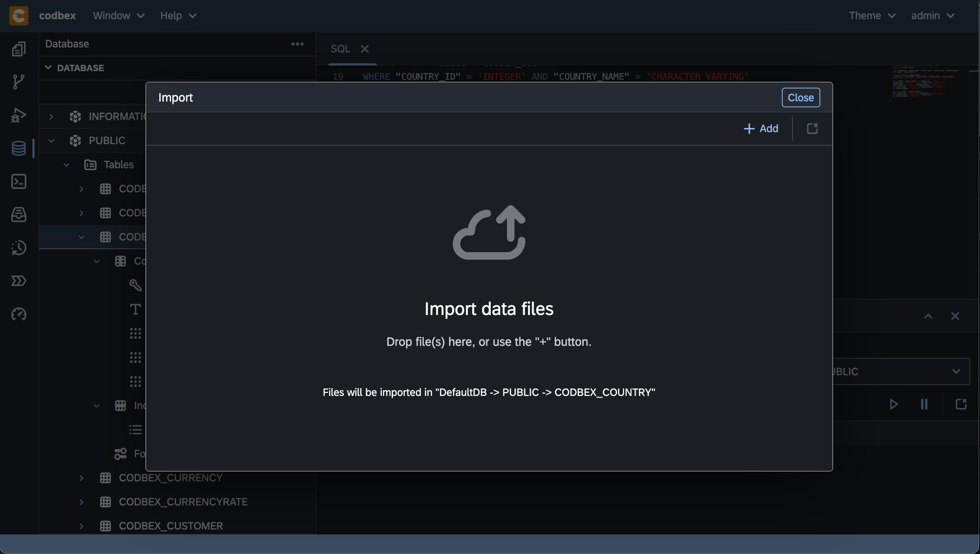Click the CODBEX_CUSTOMER table grid icon
This screenshot has height=554, width=980.
pos(105,526)
